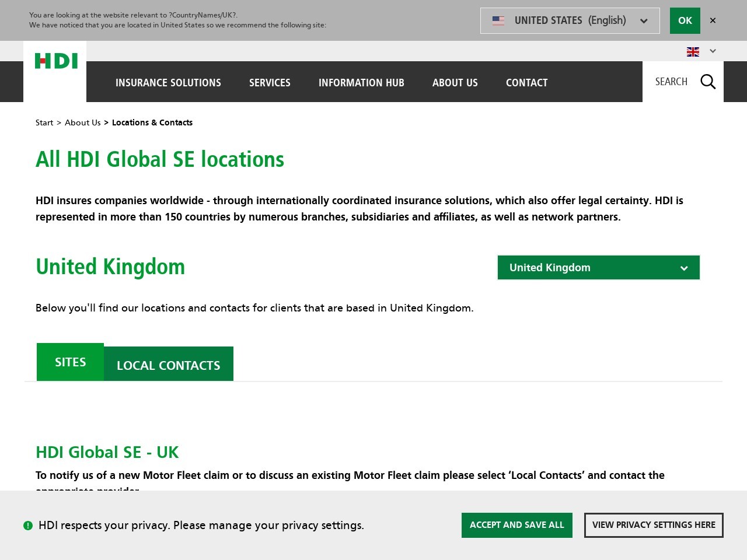Open the UNITED STATES (English) dropdown

click(644, 20)
